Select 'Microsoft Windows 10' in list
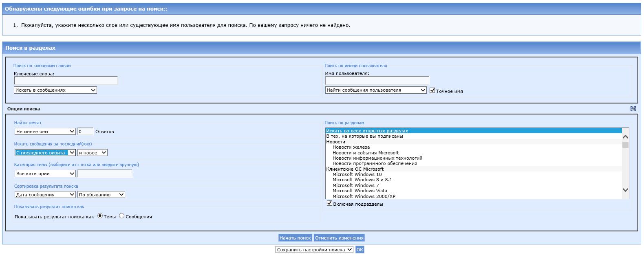644x255 pixels. [474, 174]
